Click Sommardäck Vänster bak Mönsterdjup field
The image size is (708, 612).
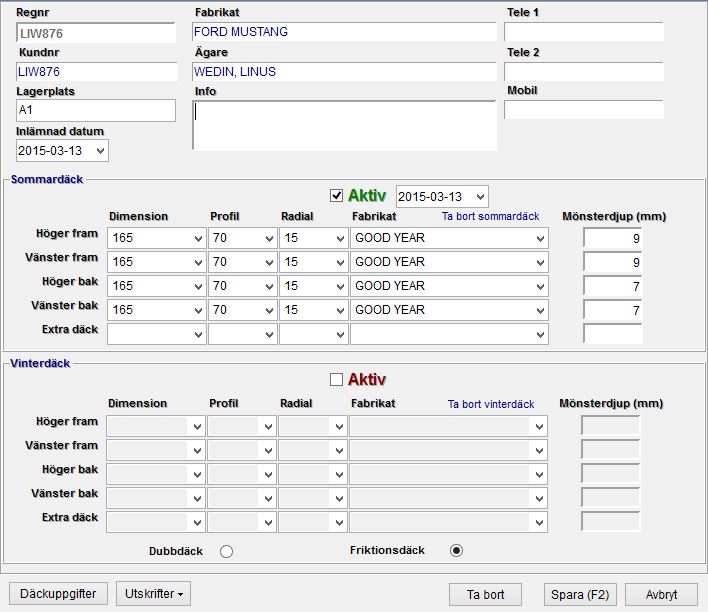(x=613, y=310)
